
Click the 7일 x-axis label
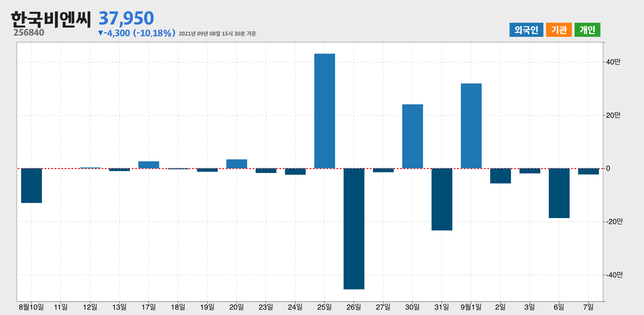point(588,307)
